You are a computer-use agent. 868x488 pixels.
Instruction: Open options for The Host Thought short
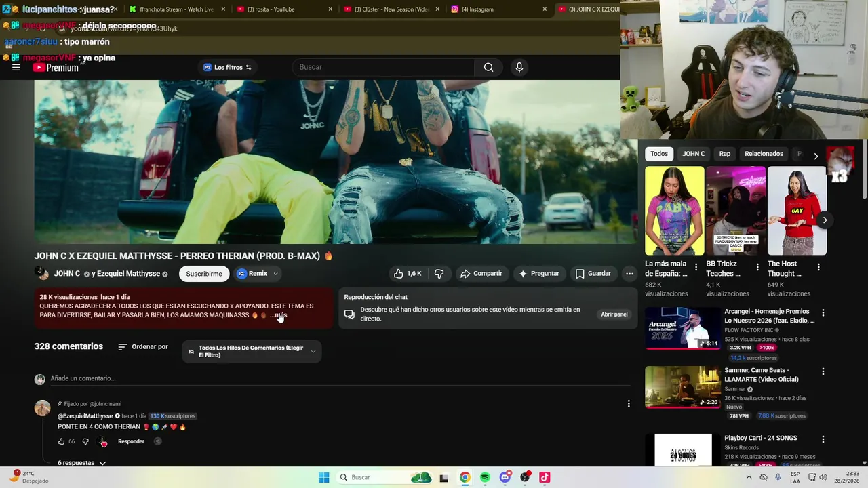pyautogui.click(x=818, y=267)
